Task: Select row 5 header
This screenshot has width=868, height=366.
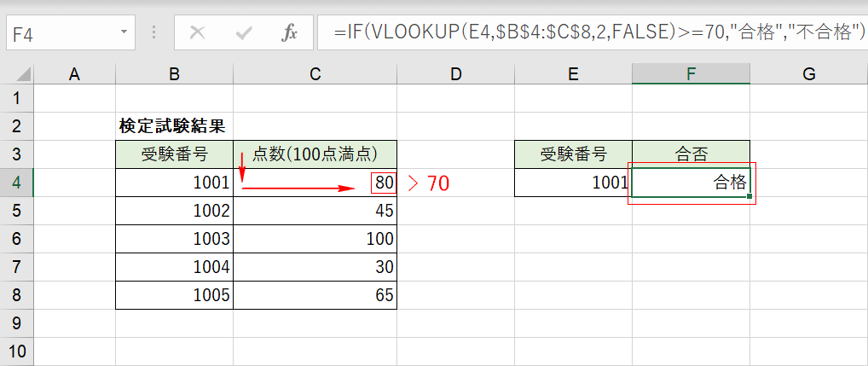Action: click(17, 211)
